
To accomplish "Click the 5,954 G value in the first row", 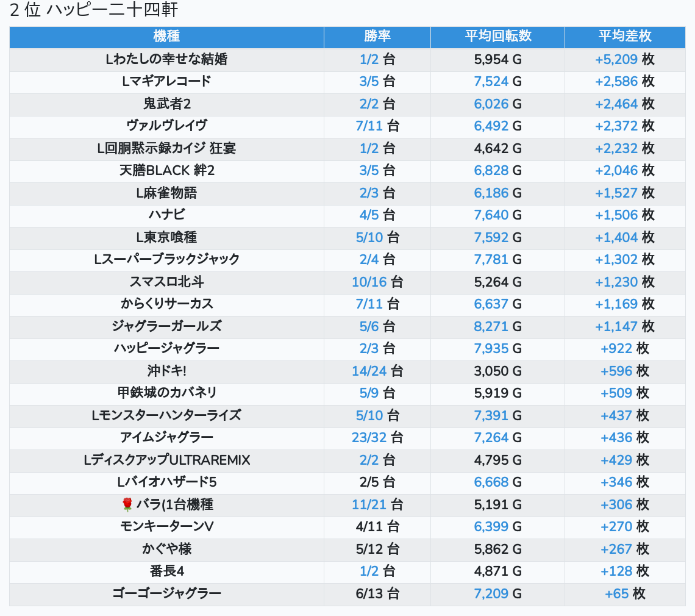I will tap(497, 59).
